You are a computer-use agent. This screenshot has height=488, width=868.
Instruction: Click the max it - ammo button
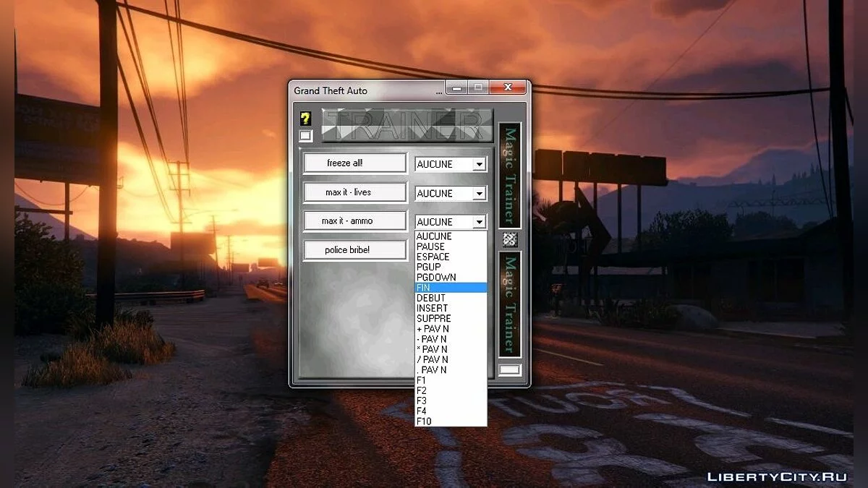coord(354,221)
